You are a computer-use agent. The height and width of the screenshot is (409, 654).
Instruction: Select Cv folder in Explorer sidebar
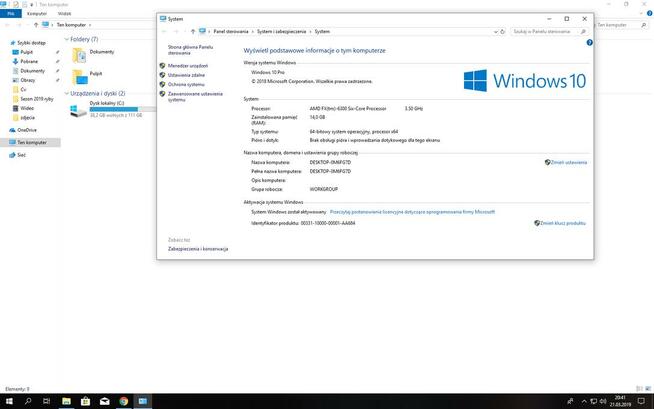pyautogui.click(x=23, y=90)
